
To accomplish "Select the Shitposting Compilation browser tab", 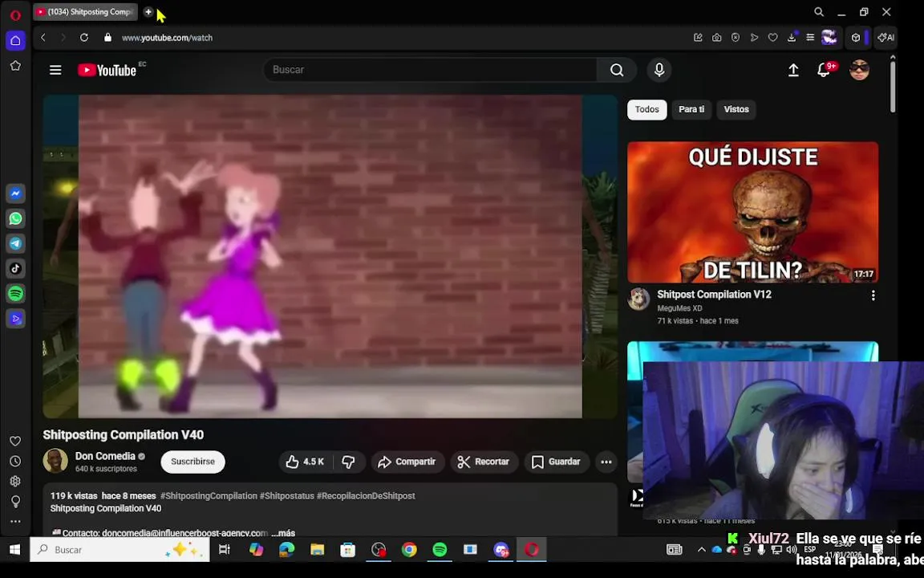I will 86,12.
